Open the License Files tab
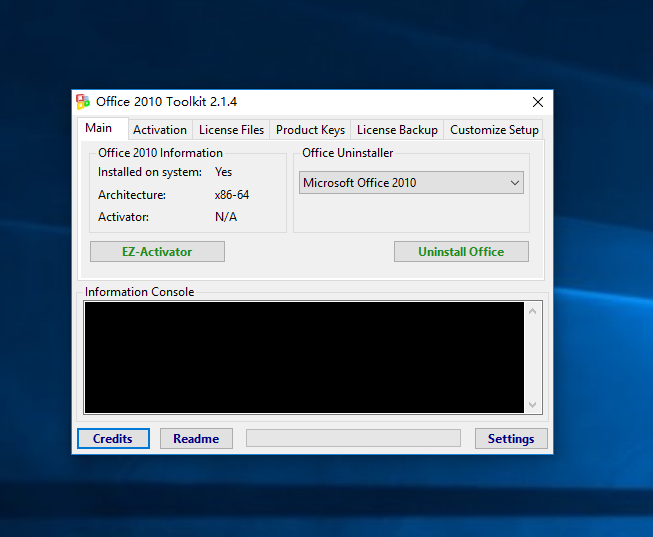 click(x=231, y=130)
